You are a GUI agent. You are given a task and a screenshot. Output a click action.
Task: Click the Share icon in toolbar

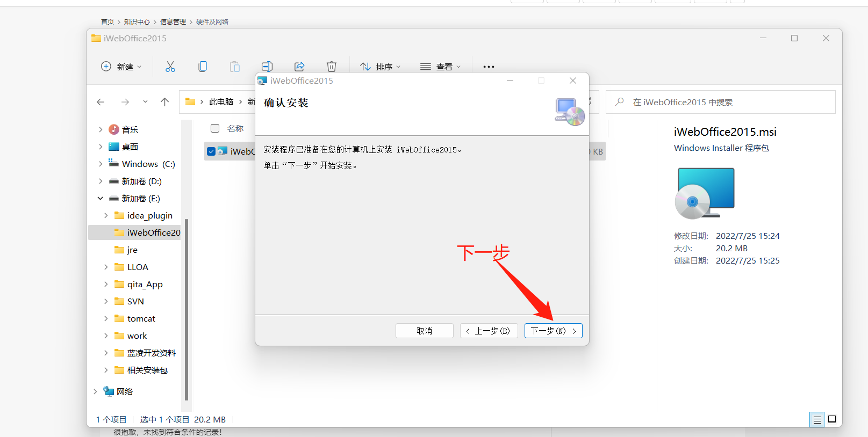pyautogui.click(x=299, y=67)
